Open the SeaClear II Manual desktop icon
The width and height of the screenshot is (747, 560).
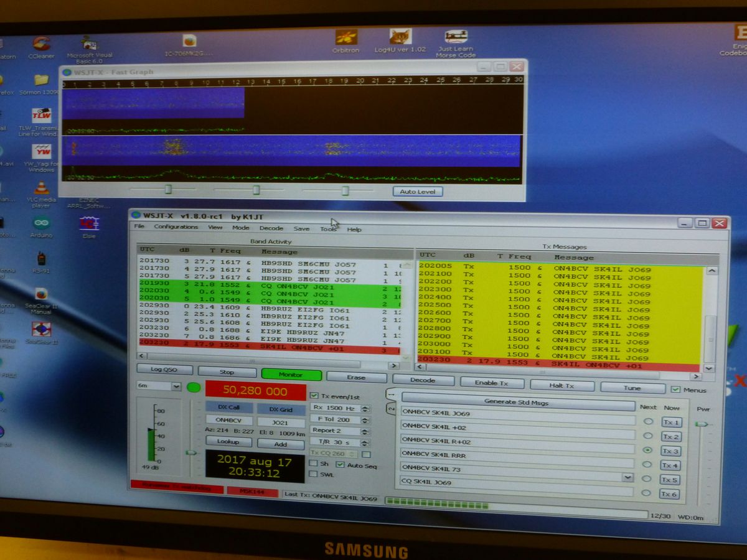(x=41, y=301)
